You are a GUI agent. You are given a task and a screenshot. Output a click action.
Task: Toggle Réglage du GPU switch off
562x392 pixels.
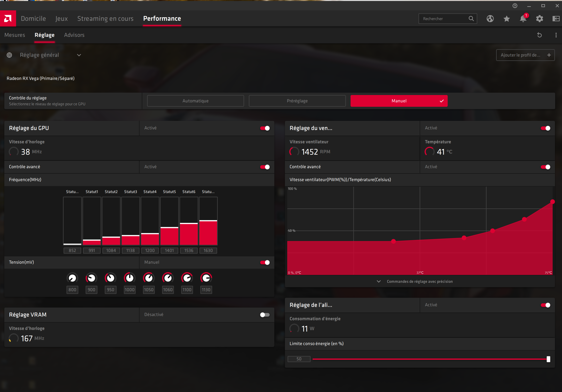point(265,128)
